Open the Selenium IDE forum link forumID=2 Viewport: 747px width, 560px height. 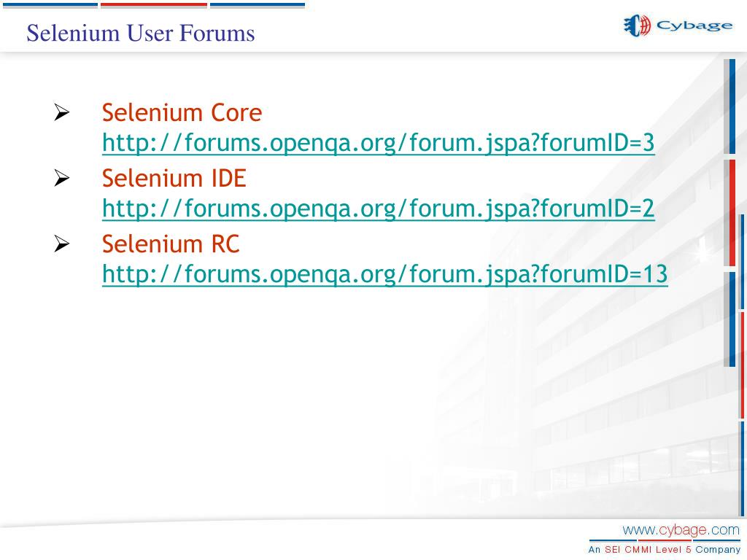[379, 209]
